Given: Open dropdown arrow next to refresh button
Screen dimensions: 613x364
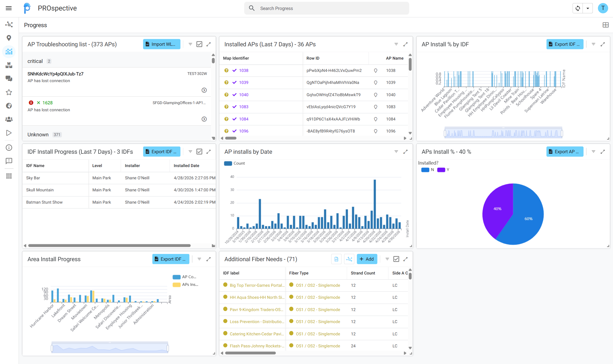Looking at the screenshot, I should pos(588,8).
